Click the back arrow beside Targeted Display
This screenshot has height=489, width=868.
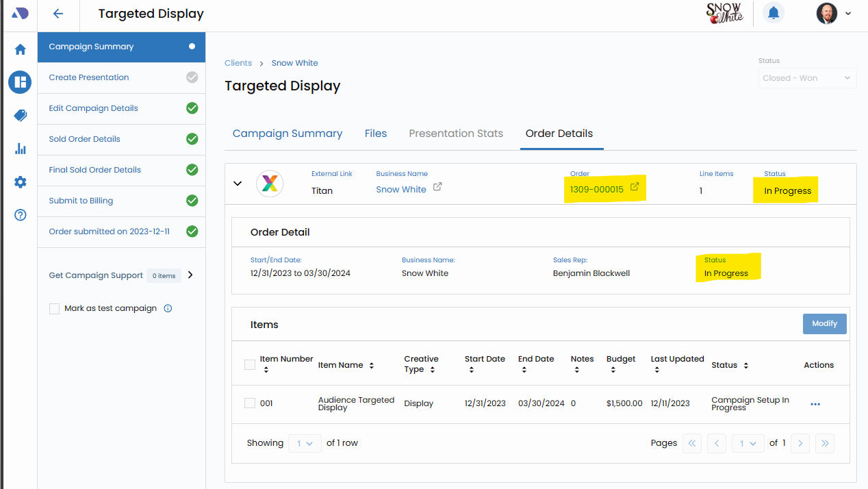click(58, 14)
